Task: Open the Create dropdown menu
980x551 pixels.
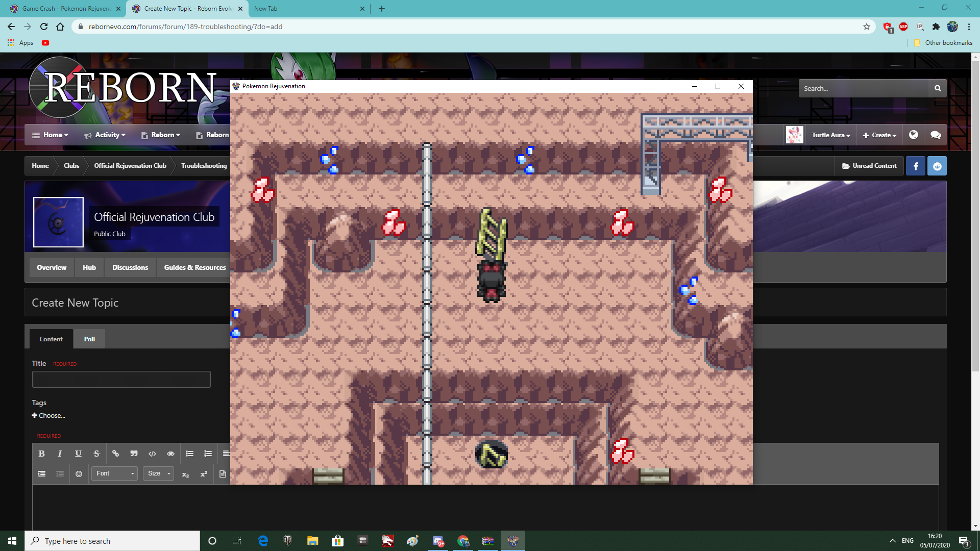Action: click(x=879, y=135)
